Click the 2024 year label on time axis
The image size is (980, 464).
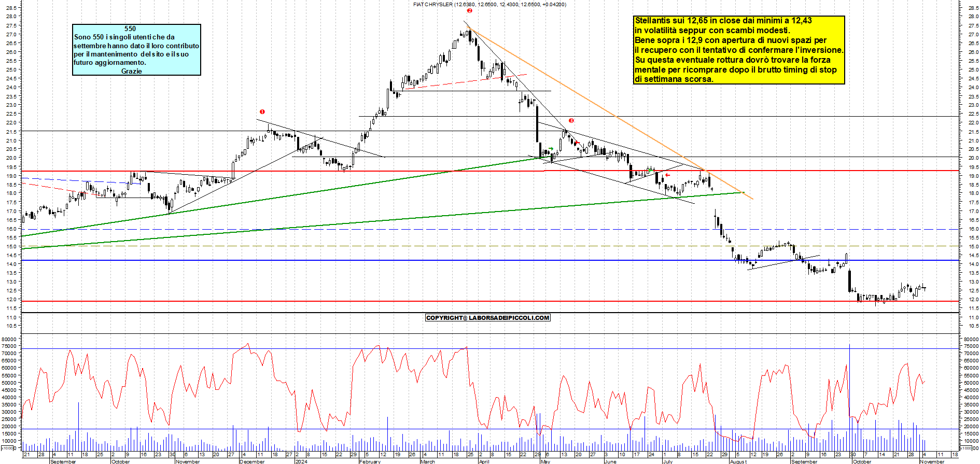click(x=301, y=461)
